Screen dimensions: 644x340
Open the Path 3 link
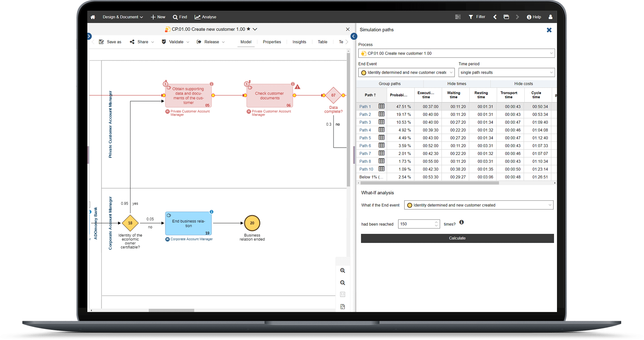pos(365,122)
